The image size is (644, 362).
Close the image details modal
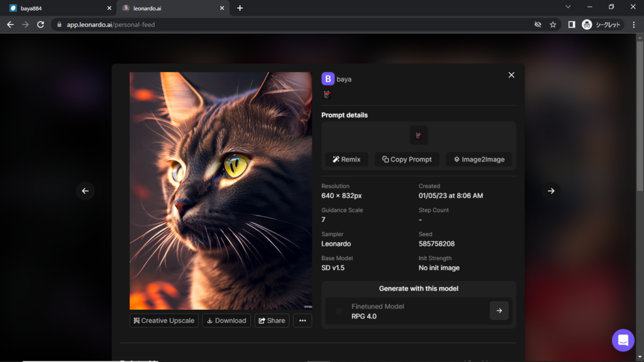[511, 75]
